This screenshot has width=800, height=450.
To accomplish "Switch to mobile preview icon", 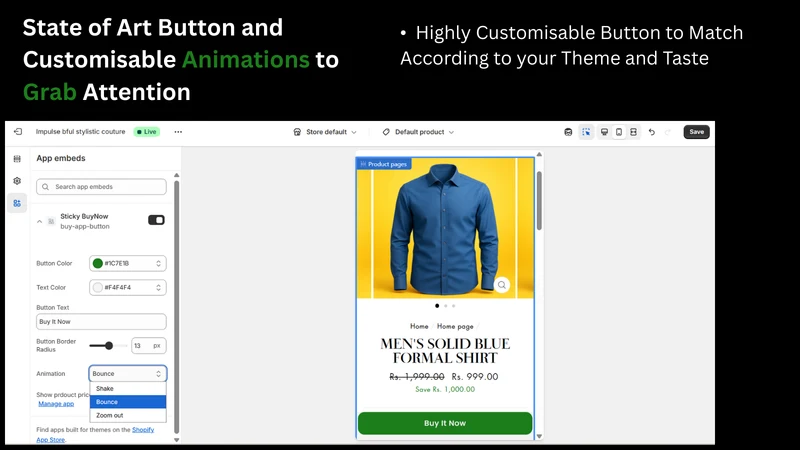I will [x=619, y=132].
